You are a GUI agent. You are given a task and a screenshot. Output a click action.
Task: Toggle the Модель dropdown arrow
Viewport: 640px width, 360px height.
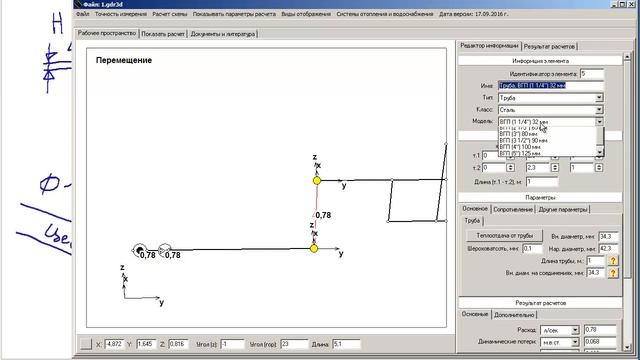[x=599, y=122]
